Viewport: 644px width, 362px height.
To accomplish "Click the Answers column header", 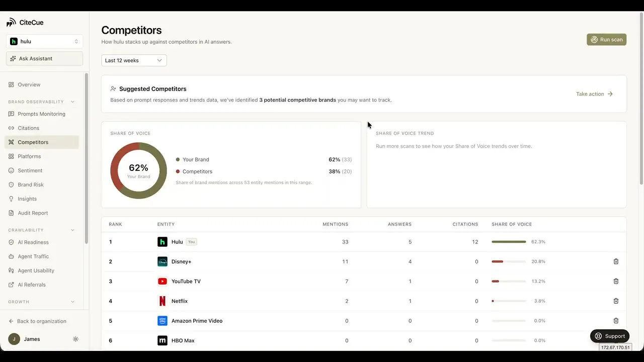I will pyautogui.click(x=399, y=224).
